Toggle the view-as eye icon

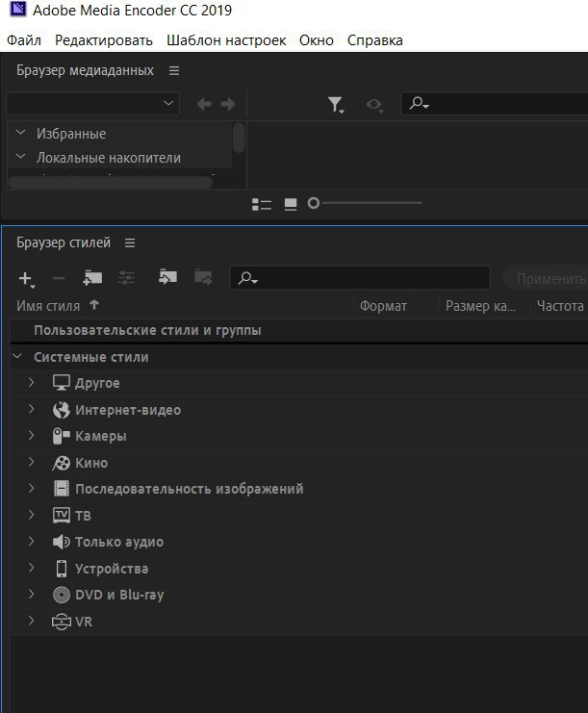(x=374, y=105)
